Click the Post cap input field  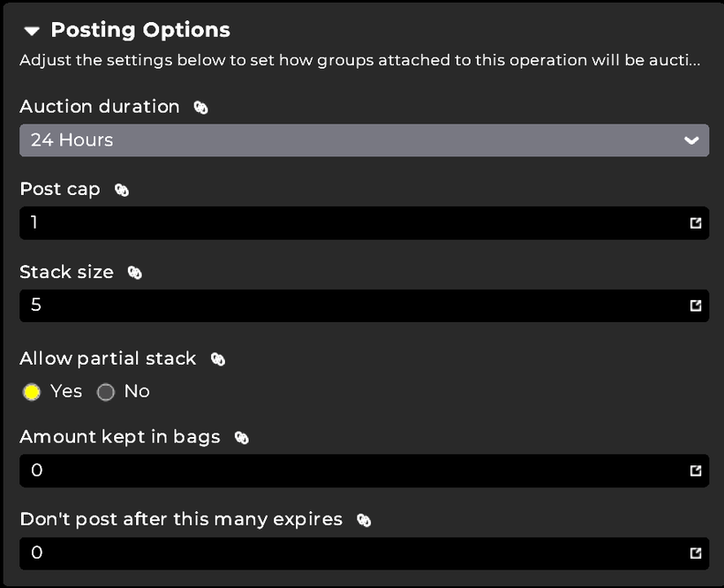click(x=353, y=222)
